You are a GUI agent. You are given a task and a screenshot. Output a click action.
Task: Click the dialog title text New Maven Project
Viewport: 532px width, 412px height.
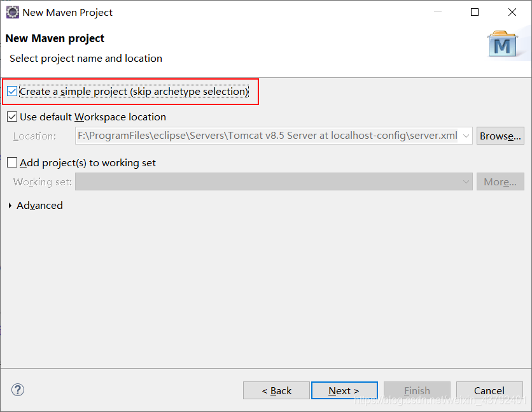tap(67, 12)
